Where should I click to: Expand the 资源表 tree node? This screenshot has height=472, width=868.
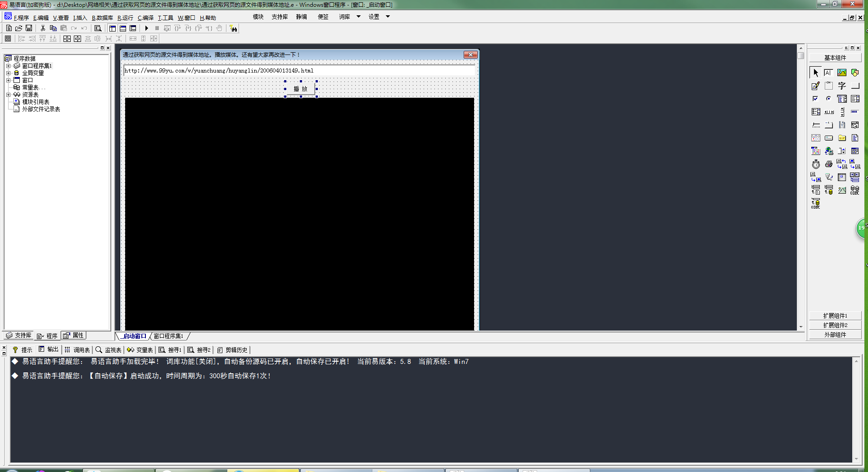(x=8, y=95)
